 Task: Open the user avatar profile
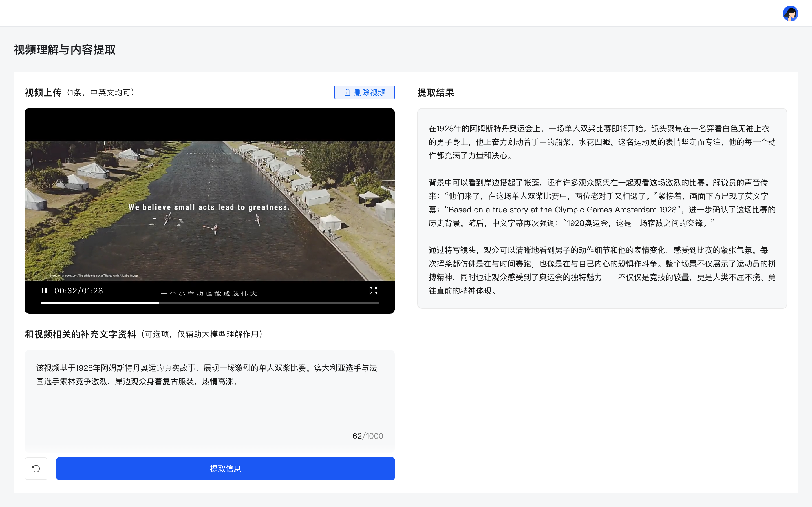pyautogui.click(x=790, y=14)
